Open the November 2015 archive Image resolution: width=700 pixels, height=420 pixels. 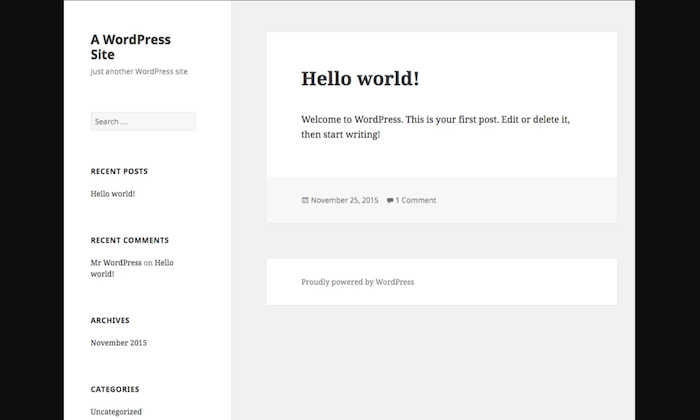coord(118,343)
